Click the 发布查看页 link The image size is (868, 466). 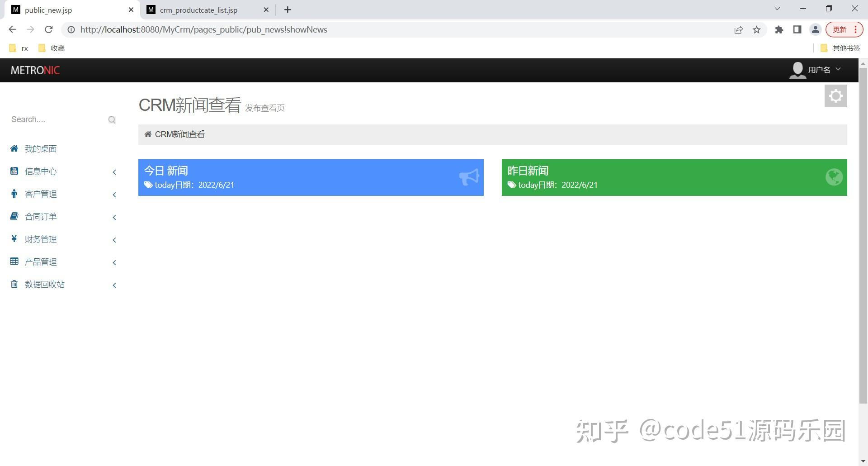point(264,108)
